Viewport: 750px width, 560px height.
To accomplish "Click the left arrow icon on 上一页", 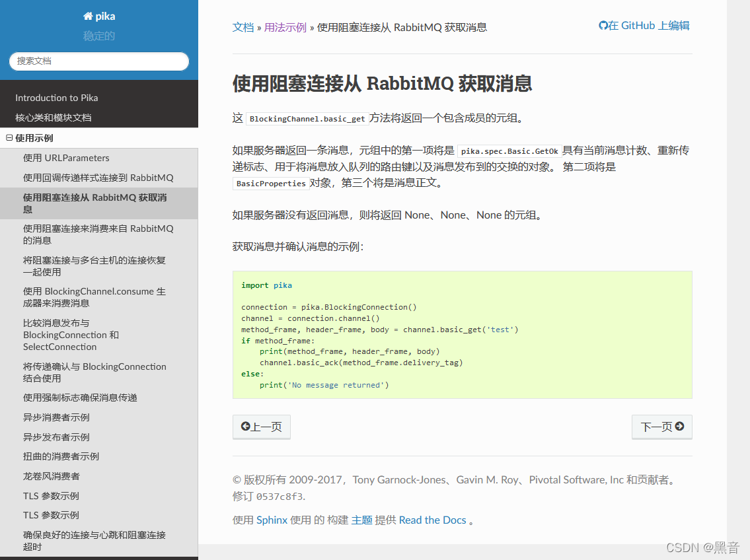I will pos(245,427).
